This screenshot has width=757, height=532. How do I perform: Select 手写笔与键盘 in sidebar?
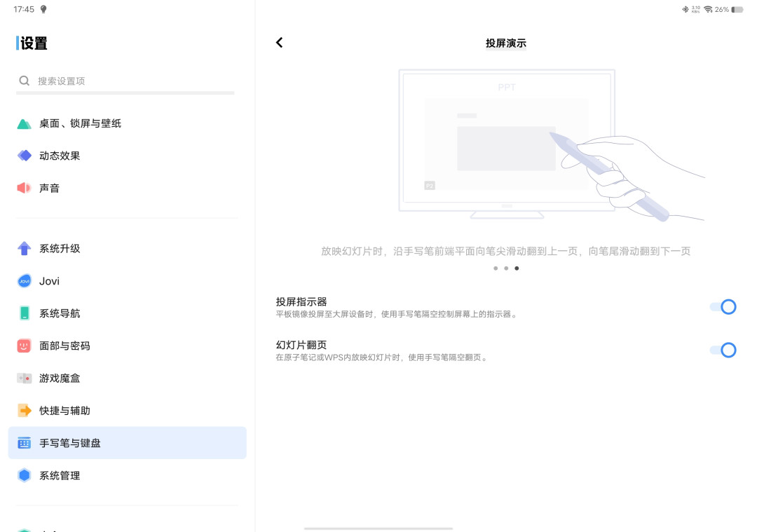pyautogui.click(x=128, y=443)
